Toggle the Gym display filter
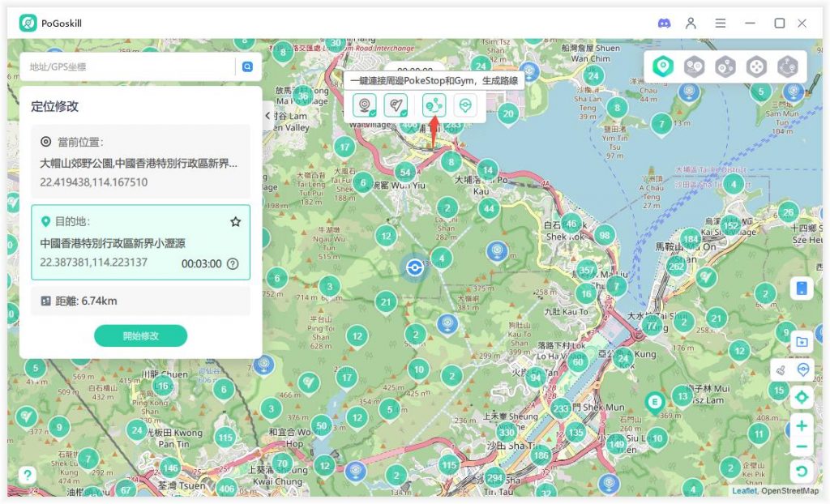 pos(395,105)
